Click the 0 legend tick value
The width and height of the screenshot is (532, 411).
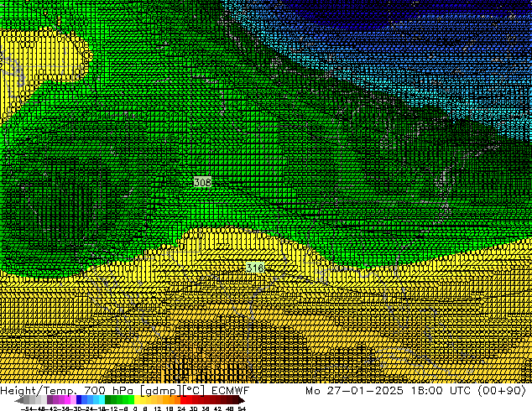135,408
